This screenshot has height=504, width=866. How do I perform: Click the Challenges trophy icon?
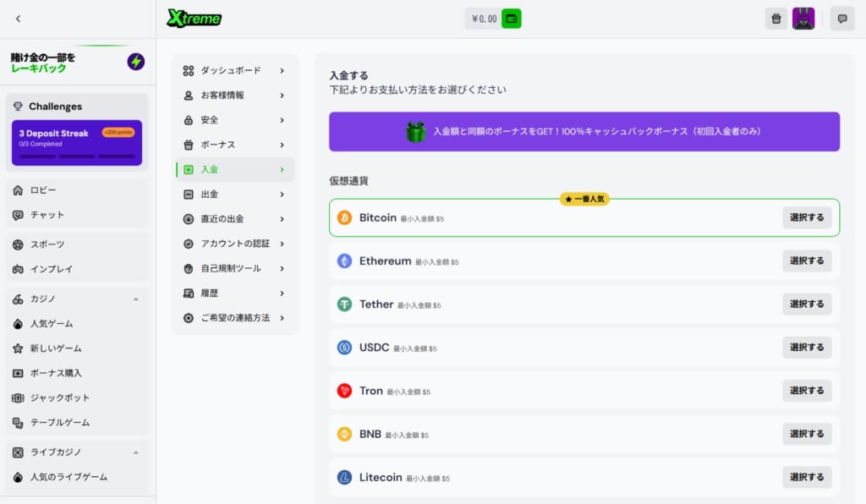coord(18,106)
